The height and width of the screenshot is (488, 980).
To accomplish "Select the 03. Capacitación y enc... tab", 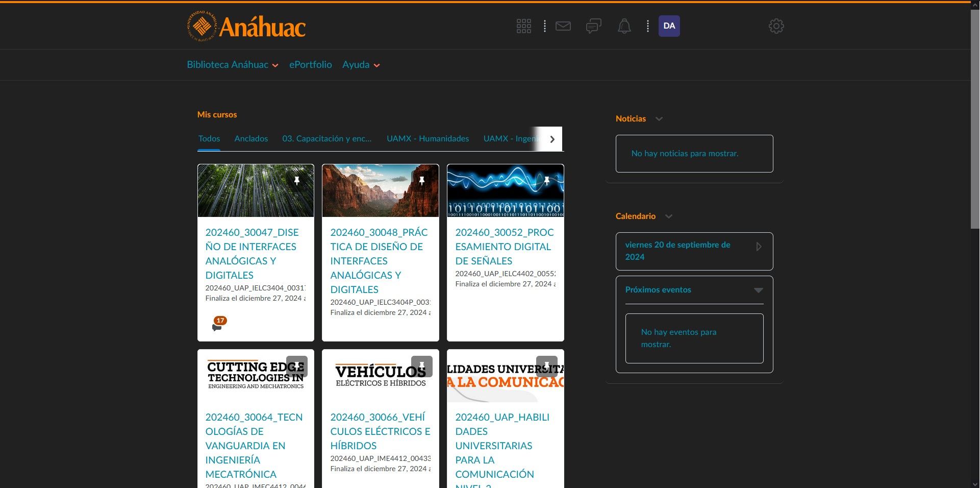I will [x=327, y=139].
